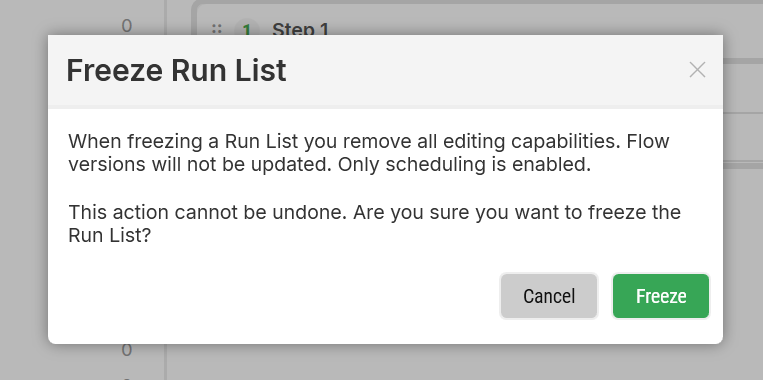Click the partially visible number at bottom left
Screen dimensions: 763x380
coord(127,378)
